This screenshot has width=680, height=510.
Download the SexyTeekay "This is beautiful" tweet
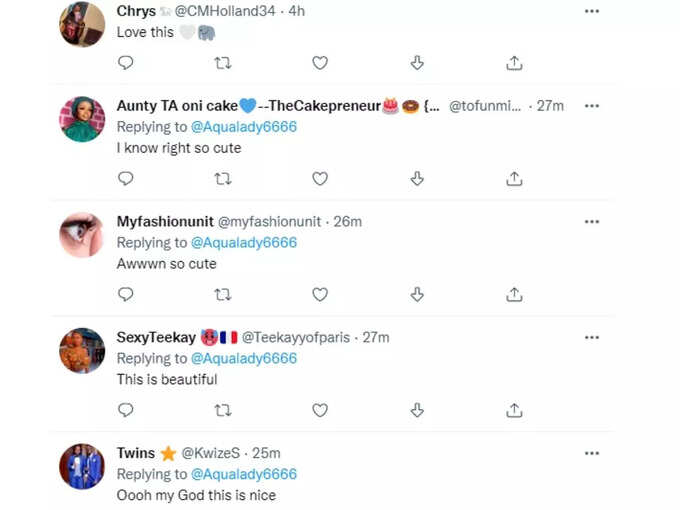[417, 410]
